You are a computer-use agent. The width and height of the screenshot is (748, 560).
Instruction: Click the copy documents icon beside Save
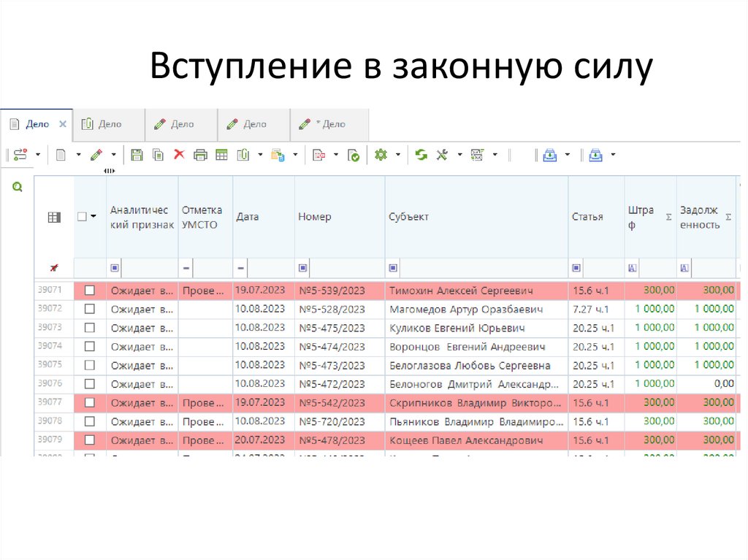158,155
